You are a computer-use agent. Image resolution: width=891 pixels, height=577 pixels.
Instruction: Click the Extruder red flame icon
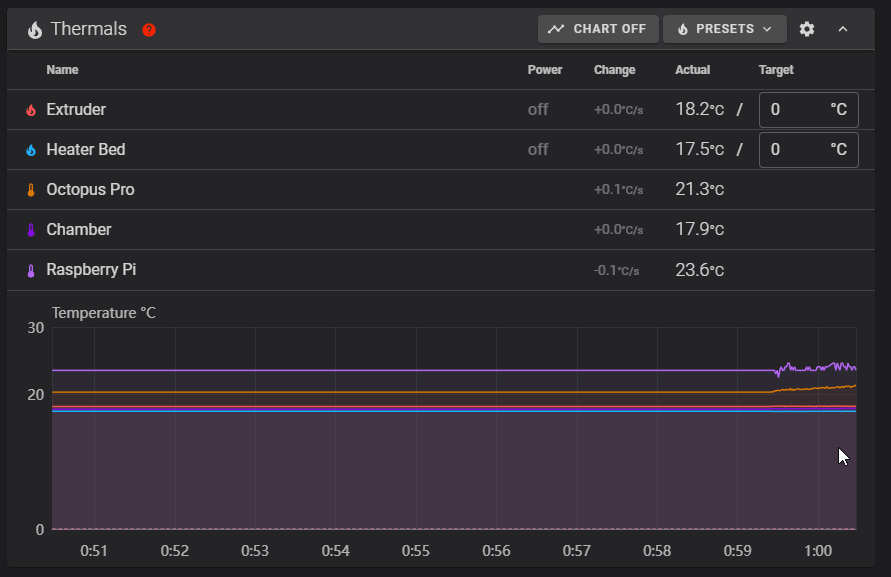click(31, 110)
